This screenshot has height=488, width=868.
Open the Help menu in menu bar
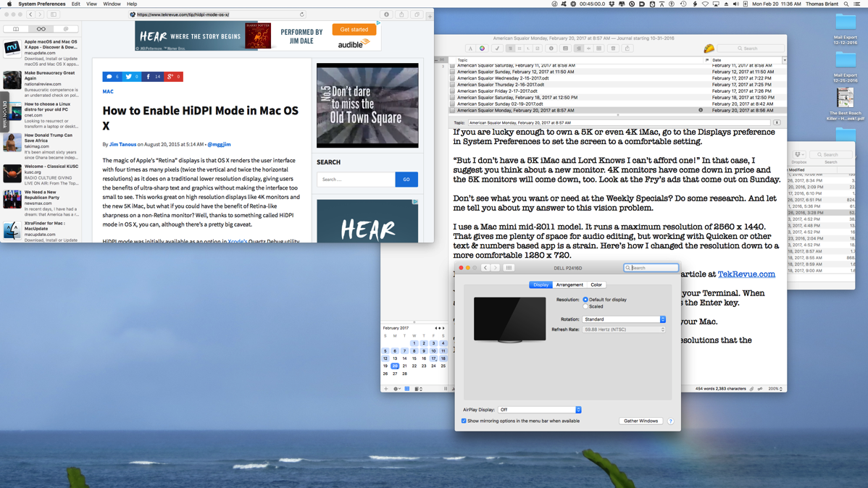coord(132,4)
